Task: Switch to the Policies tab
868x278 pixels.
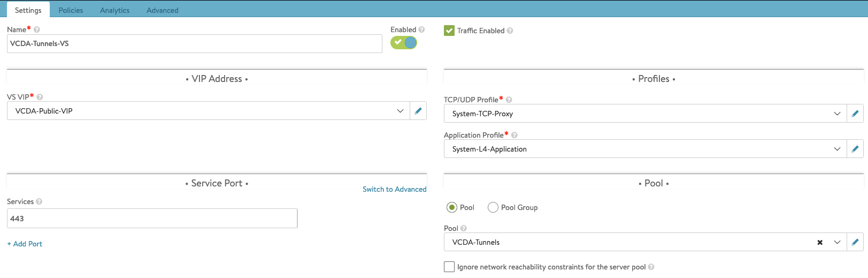Action: [71, 10]
